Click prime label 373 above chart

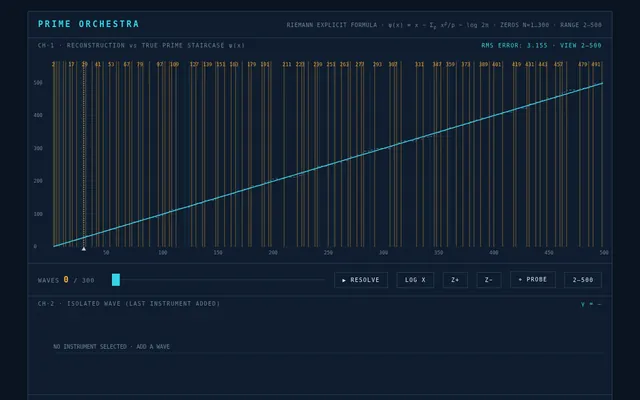pyautogui.click(x=466, y=64)
